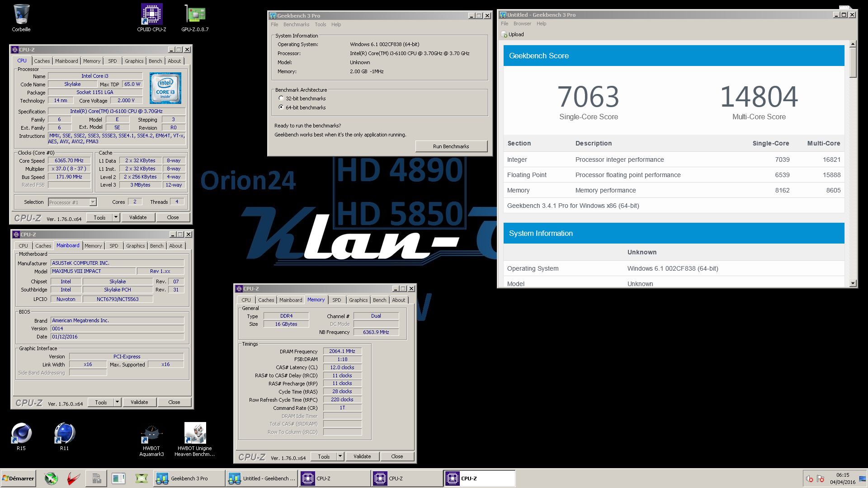Click the Core Speed value 6365.70 MHz

click(69, 160)
